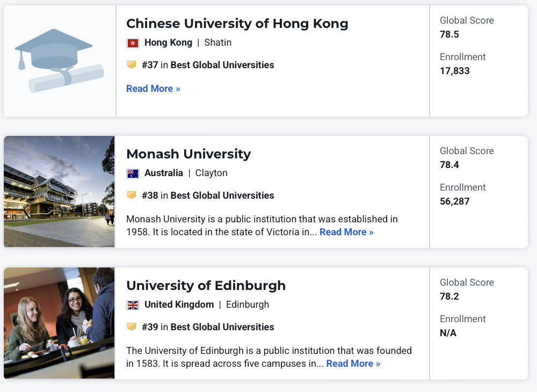Click the Enrollment value N/A
Screen dimensions: 537x392
click(x=448, y=333)
